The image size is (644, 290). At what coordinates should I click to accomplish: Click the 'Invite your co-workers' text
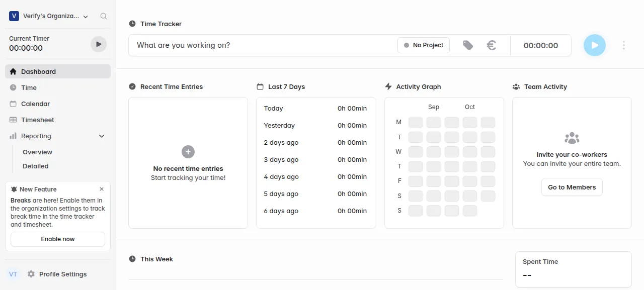tap(572, 155)
